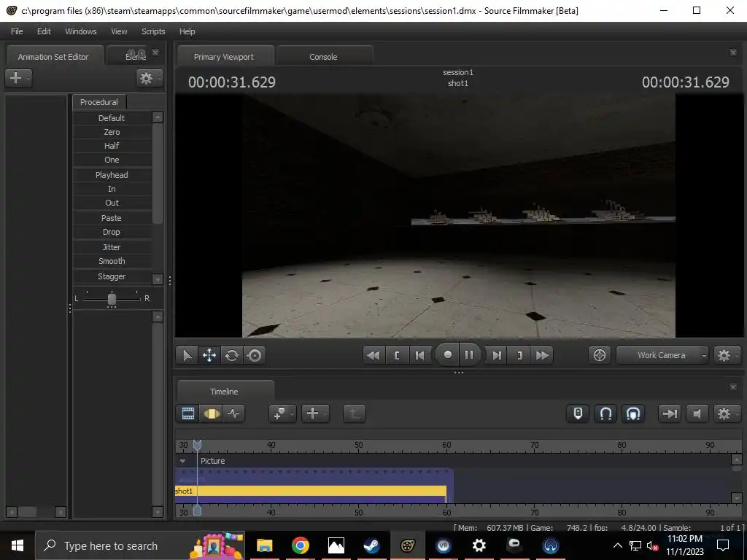Apply the Default procedural preset
Viewport: 747px width, 560px height.
click(x=112, y=118)
